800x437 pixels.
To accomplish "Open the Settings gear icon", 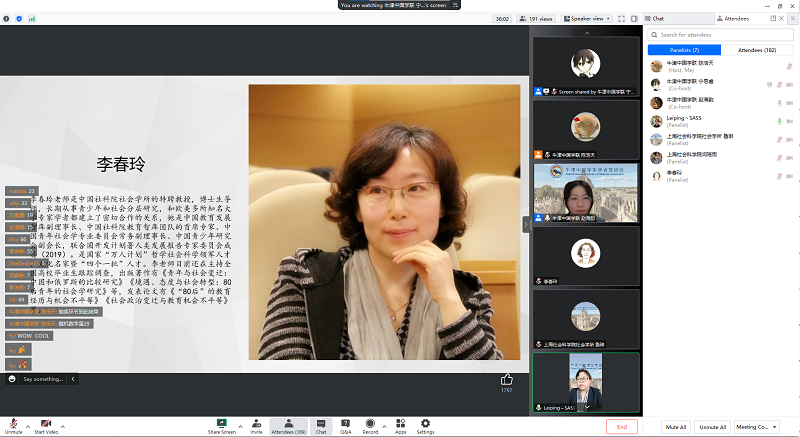I will pyautogui.click(x=425, y=426).
